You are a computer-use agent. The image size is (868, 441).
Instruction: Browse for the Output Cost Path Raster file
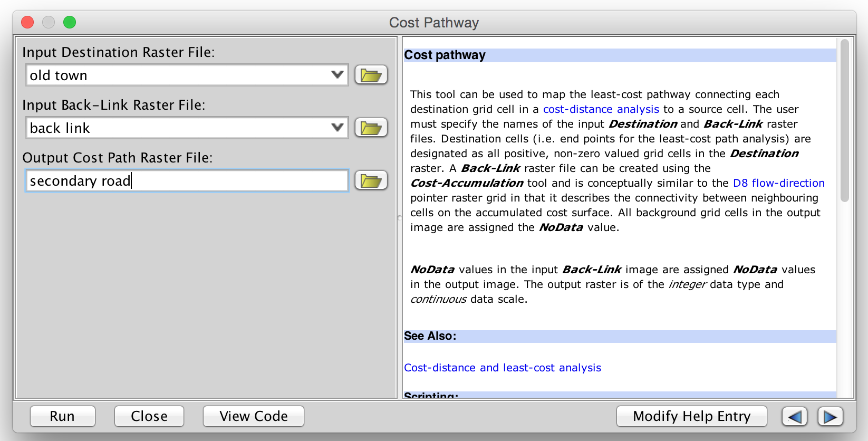[371, 180]
